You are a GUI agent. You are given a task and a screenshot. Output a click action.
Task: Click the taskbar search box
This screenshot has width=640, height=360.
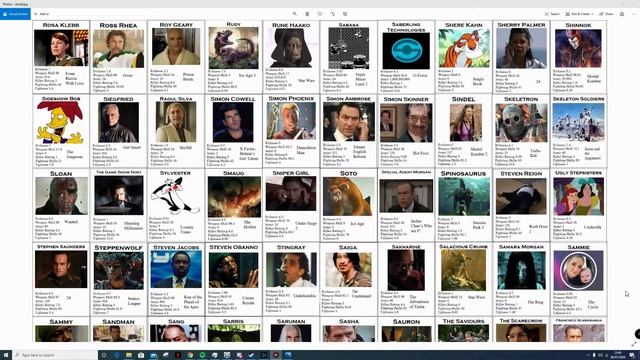55,355
